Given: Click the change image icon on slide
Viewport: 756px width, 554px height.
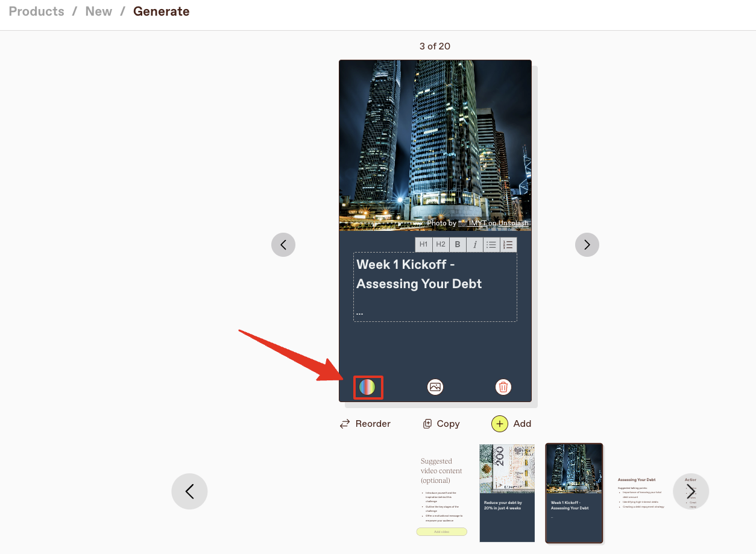Looking at the screenshot, I should click(x=435, y=387).
